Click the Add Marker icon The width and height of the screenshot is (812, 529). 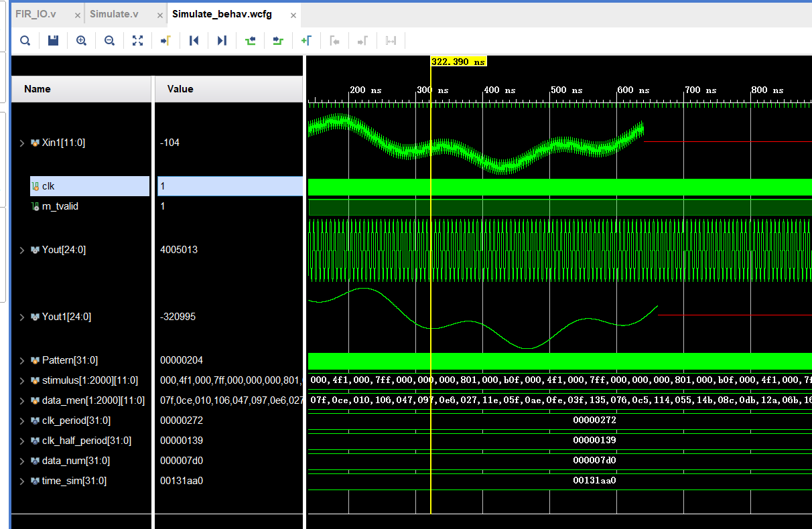point(306,41)
